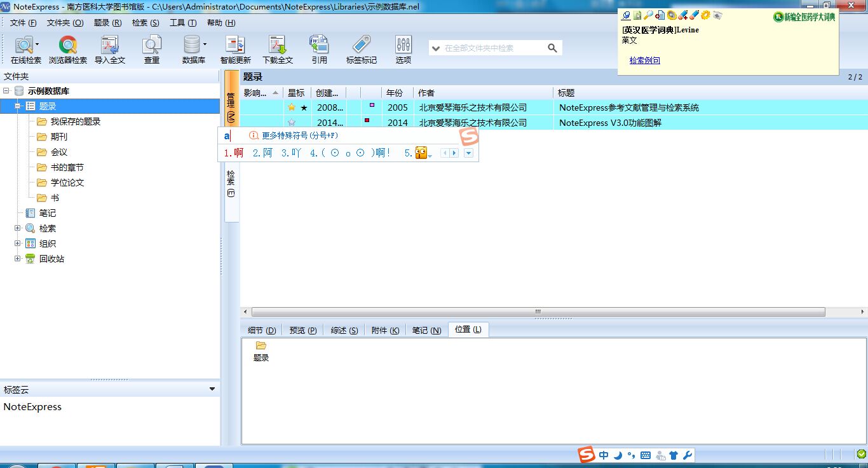Open the Sogou wrench tools icon
Screen dimensions: 868x468
tap(687, 455)
